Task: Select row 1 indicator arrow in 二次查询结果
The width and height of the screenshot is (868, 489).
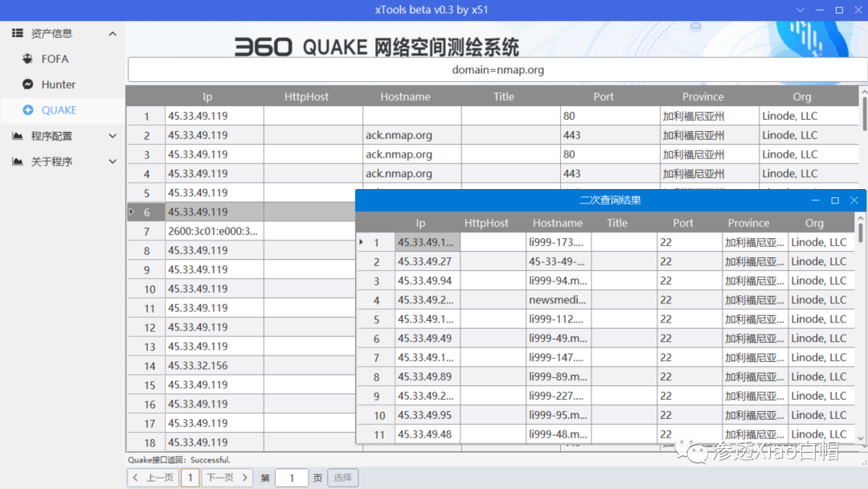Action: [x=361, y=242]
